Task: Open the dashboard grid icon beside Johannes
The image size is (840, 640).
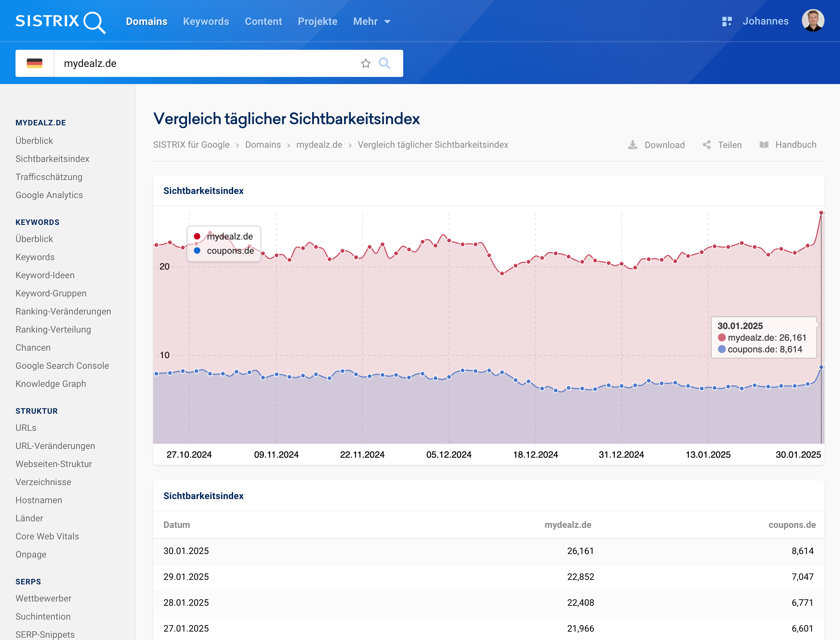Action: click(727, 21)
